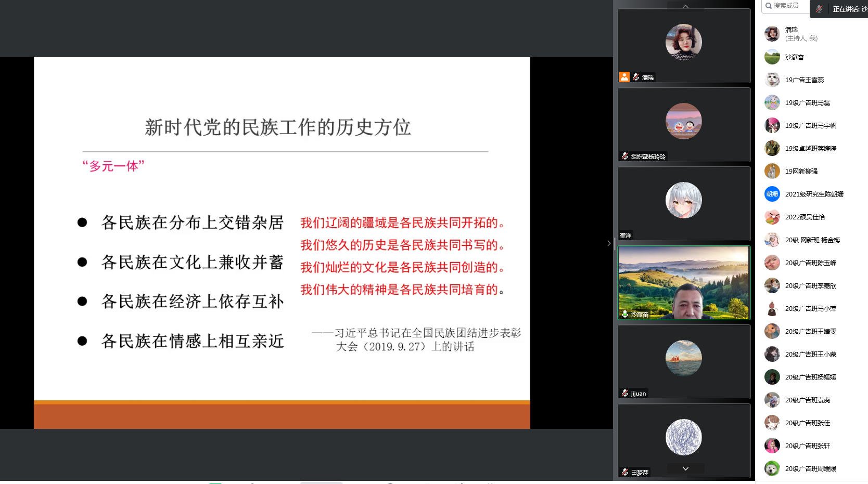868x484 pixels.
Task: Click the orange host badge on 潘瑞's tile
Action: (x=624, y=77)
